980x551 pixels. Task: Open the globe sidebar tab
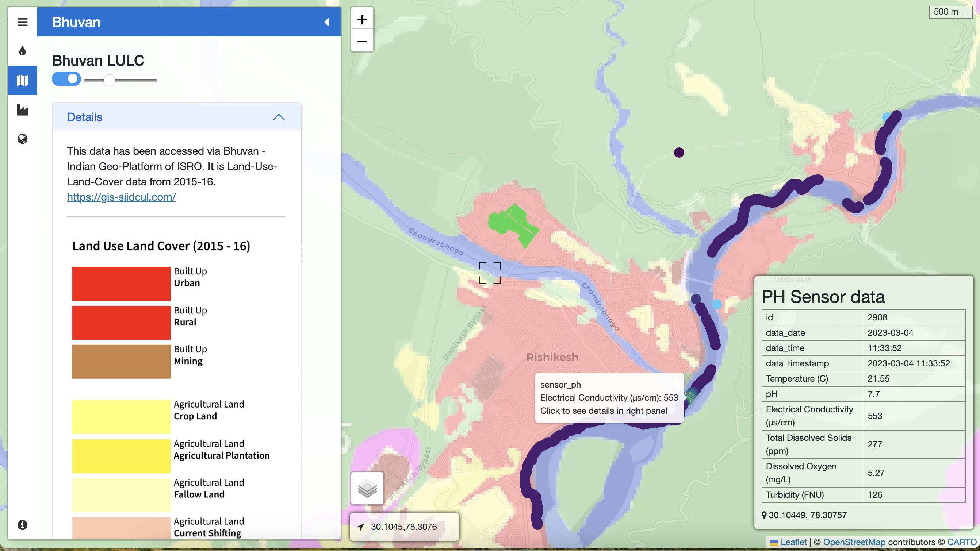22,139
